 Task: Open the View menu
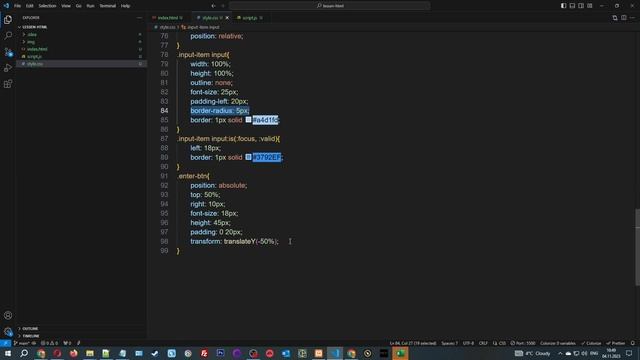pyautogui.click(x=66, y=6)
